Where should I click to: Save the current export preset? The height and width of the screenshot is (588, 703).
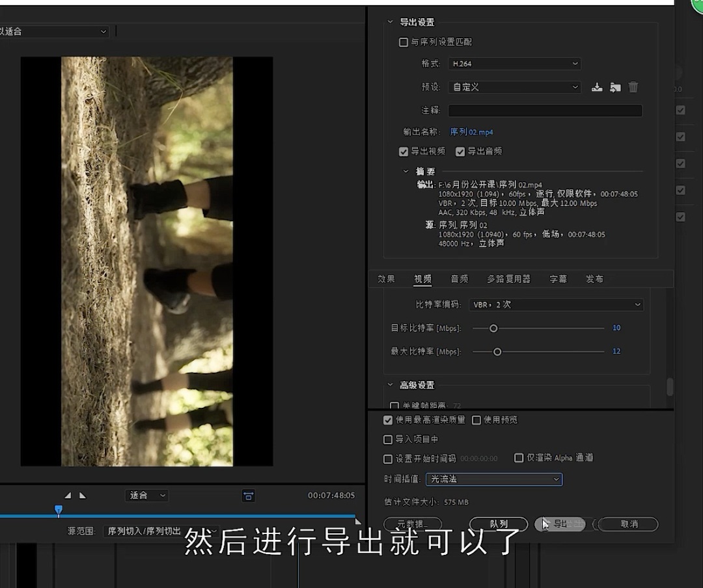point(598,87)
